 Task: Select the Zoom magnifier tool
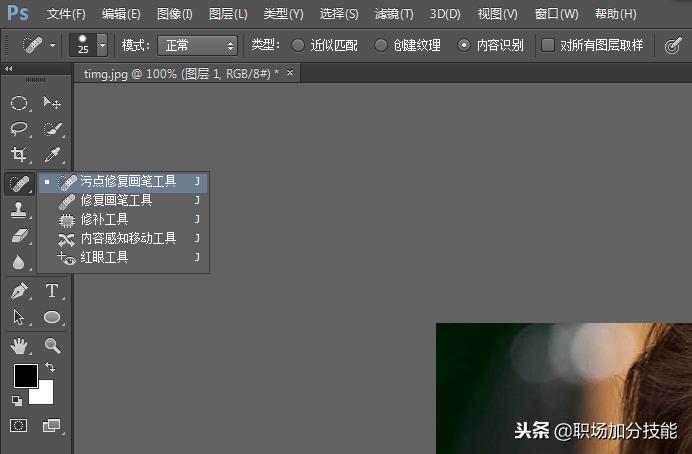click(52, 346)
